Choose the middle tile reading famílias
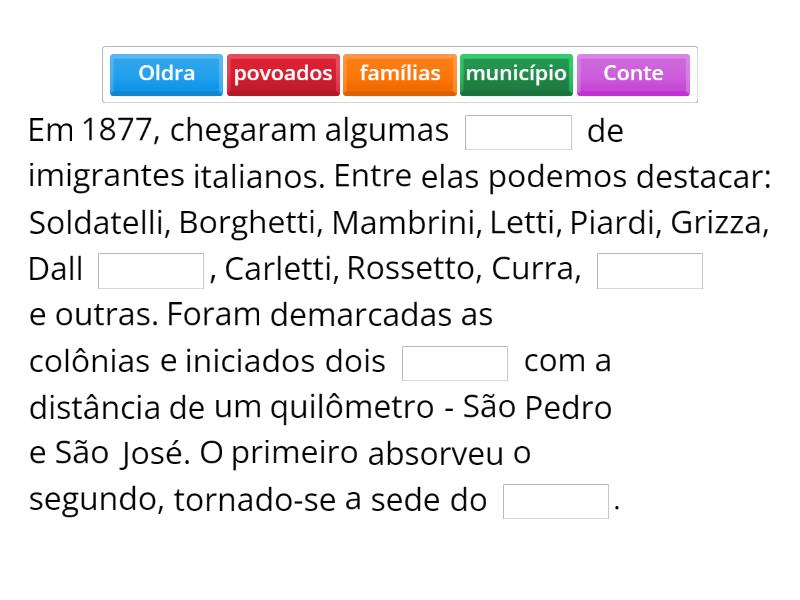 (x=400, y=74)
